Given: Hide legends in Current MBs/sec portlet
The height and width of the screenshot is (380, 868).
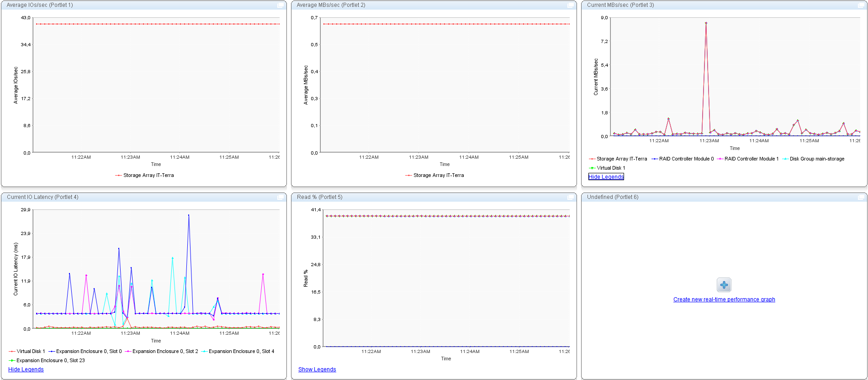Looking at the screenshot, I should pyautogui.click(x=606, y=177).
